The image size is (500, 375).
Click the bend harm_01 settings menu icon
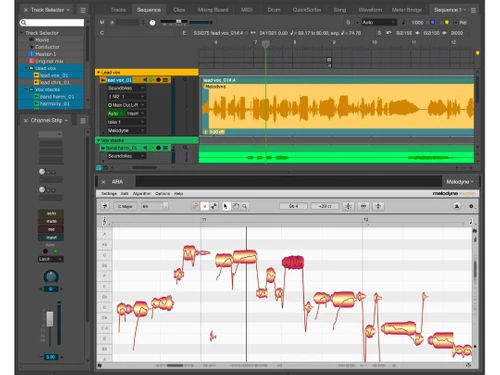click(165, 148)
